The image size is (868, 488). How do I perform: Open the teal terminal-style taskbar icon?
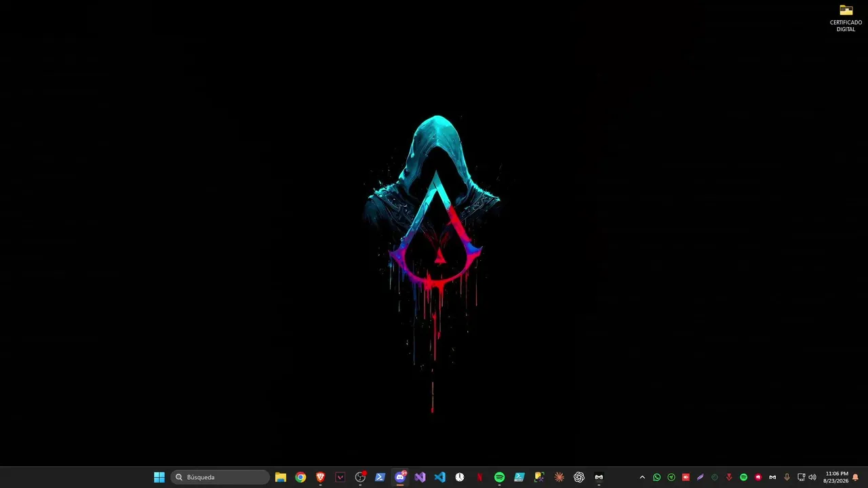coord(519,477)
